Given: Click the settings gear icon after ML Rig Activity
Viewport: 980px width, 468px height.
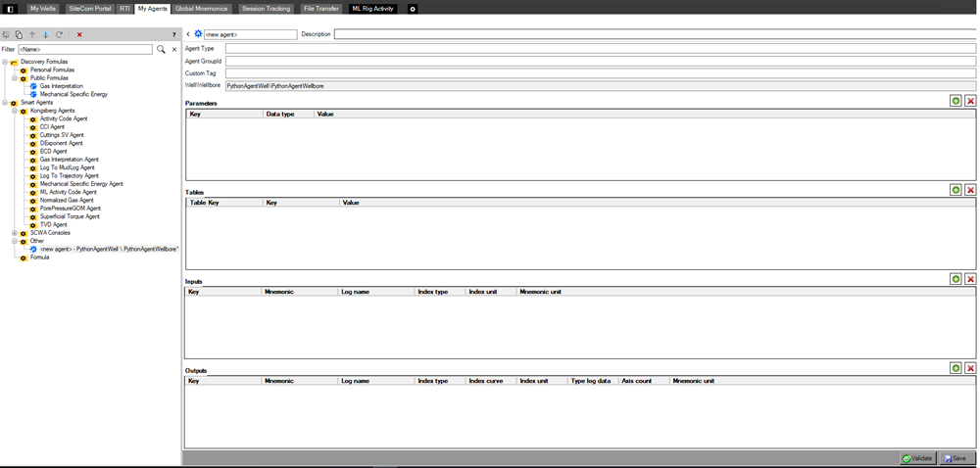Looking at the screenshot, I should pyautogui.click(x=413, y=9).
